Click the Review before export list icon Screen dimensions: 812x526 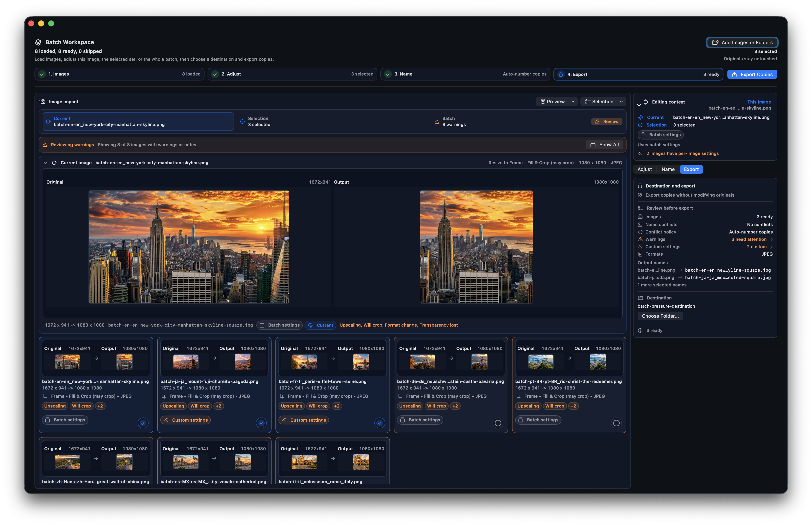(640, 208)
